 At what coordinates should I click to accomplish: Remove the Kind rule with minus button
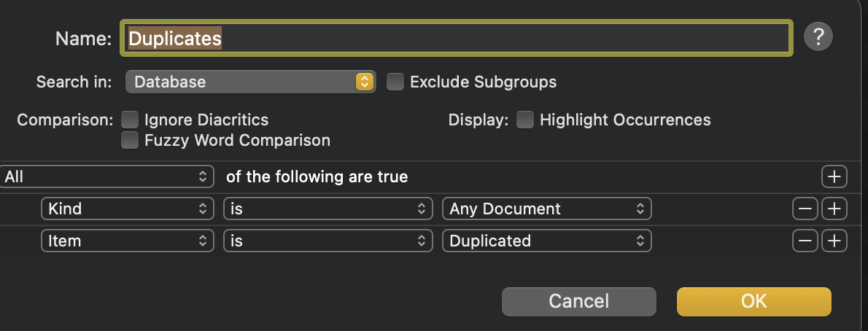805,209
